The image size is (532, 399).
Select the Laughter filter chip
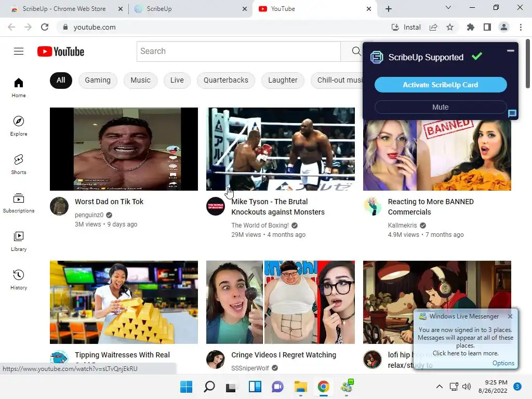pyautogui.click(x=283, y=81)
